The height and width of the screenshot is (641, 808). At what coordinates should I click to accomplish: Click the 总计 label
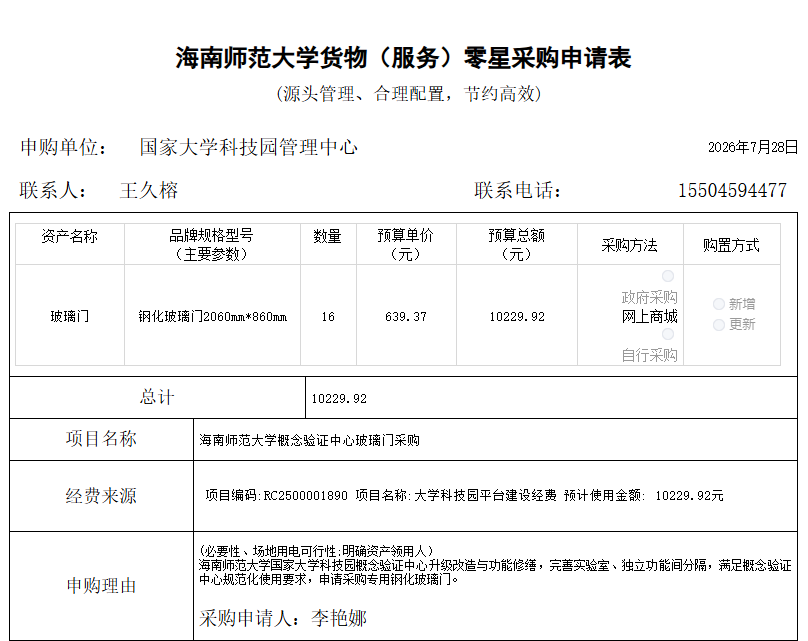pos(157,397)
